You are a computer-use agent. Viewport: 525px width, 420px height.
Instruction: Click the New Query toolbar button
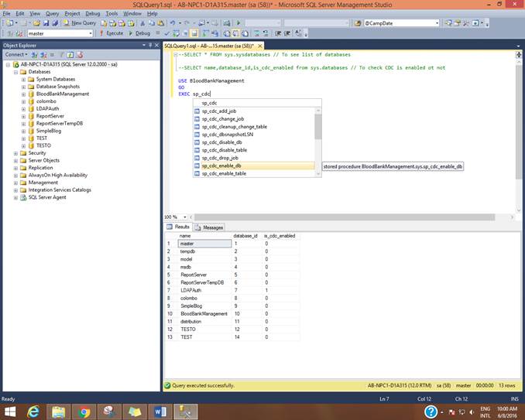point(80,23)
